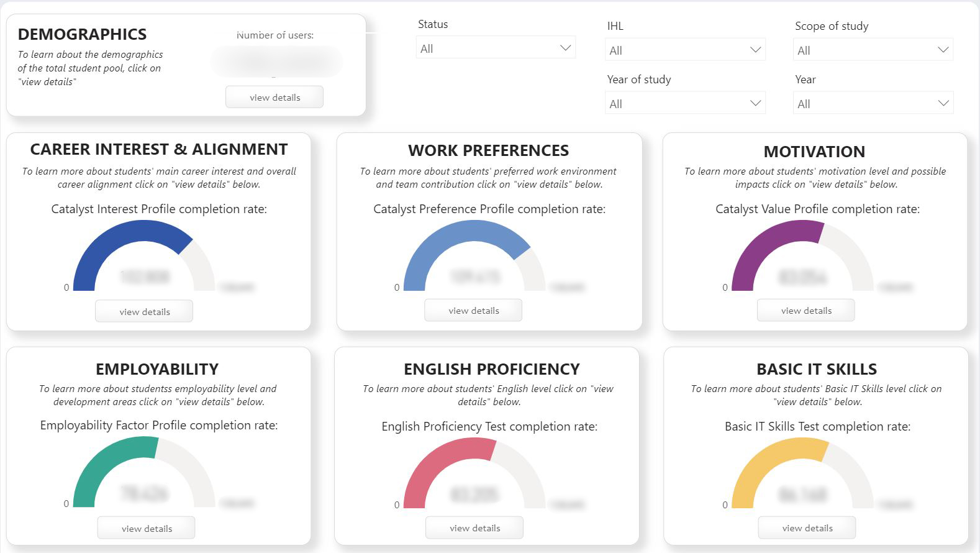This screenshot has width=980, height=553.
Task: View details for Basic IT Skills
Action: click(807, 528)
